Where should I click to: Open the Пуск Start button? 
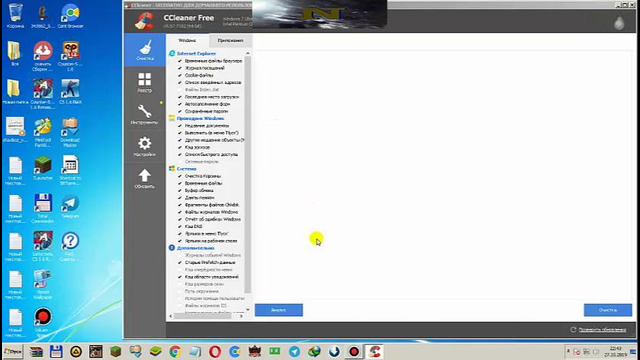(x=13, y=351)
